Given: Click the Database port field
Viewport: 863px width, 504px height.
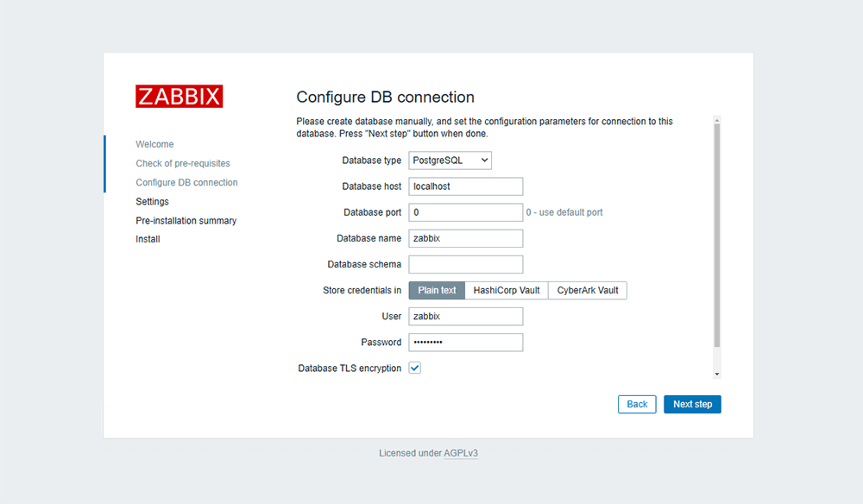Looking at the screenshot, I should click(466, 212).
